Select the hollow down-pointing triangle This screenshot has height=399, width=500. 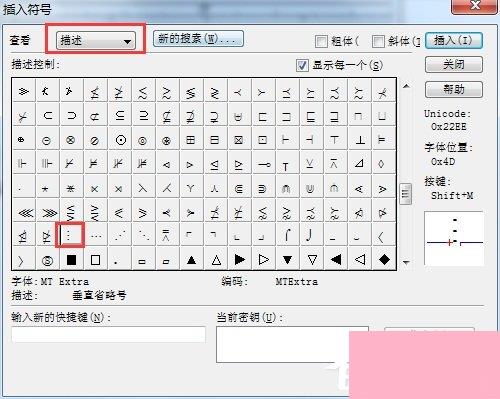[x=312, y=259]
